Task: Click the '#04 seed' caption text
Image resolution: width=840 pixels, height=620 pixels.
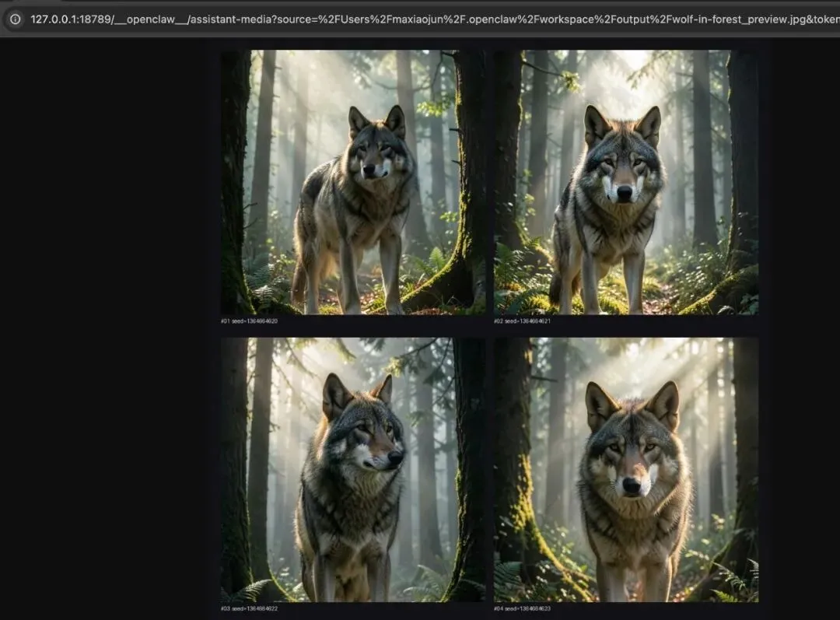Action: click(522, 608)
